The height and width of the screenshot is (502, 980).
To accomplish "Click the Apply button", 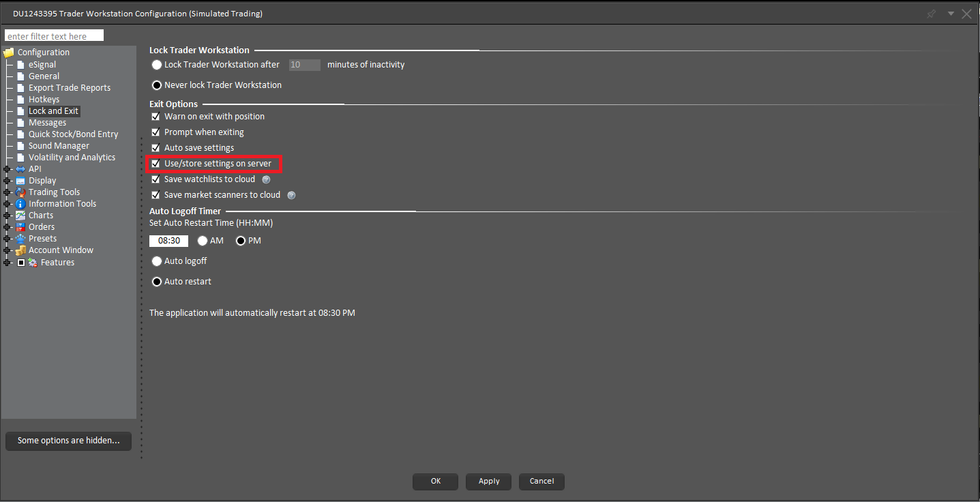I will point(489,482).
